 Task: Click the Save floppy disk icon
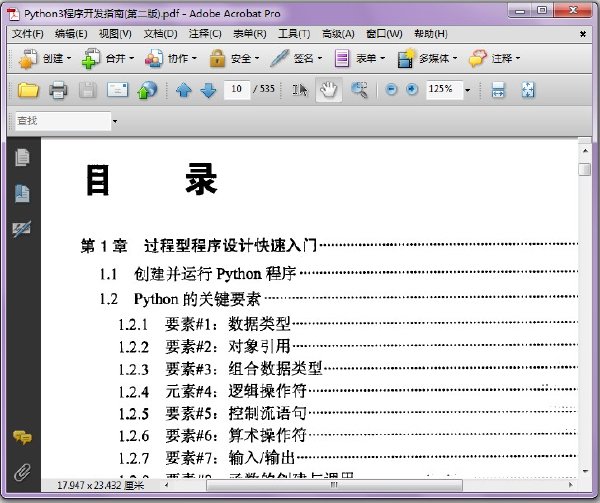[x=88, y=90]
